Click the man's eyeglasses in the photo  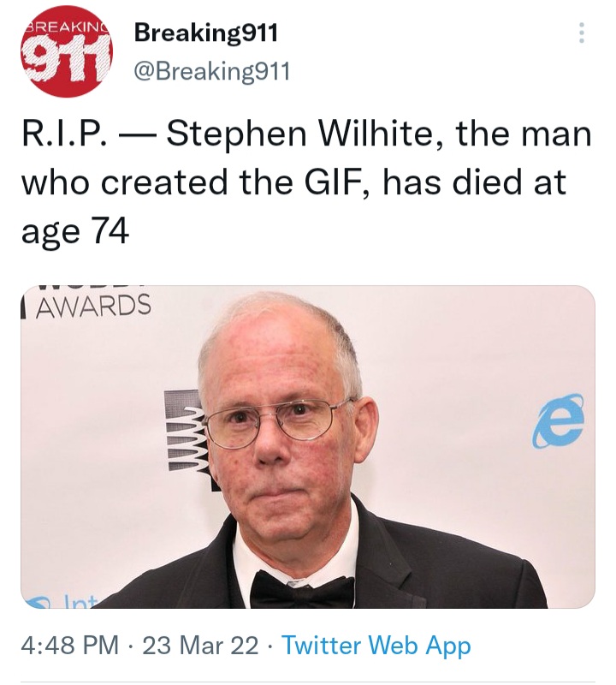[278, 421]
